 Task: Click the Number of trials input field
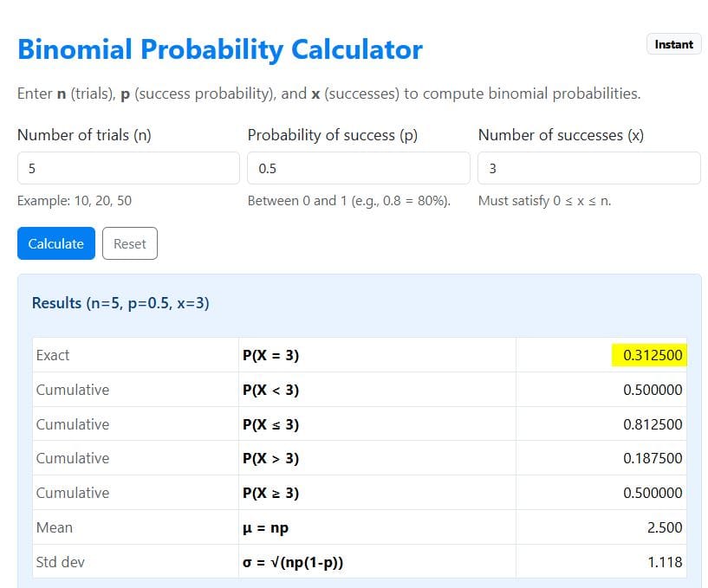pos(128,168)
